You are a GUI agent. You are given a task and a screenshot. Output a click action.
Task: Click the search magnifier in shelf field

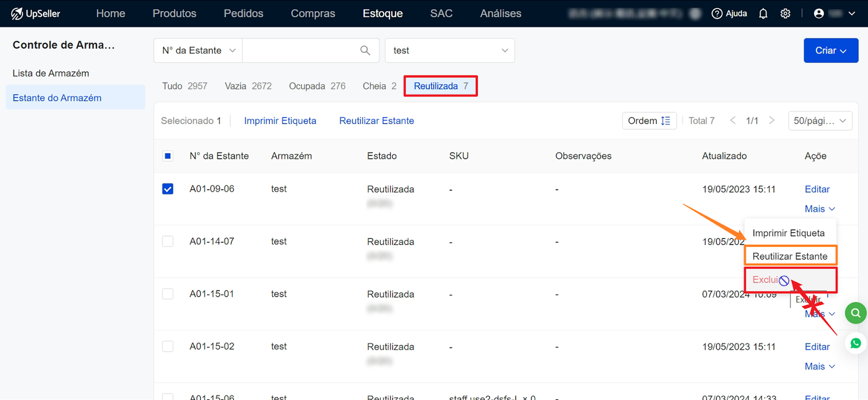pyautogui.click(x=365, y=50)
